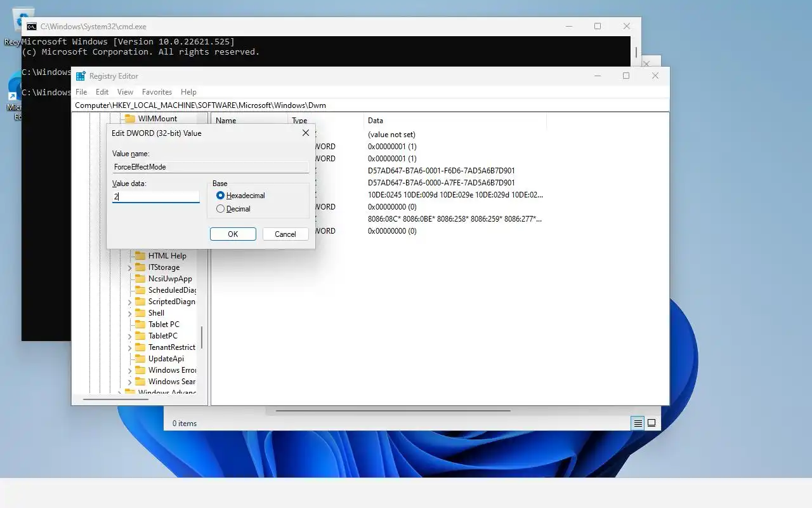Select the NcsiUwpApp folder icon
The width and height of the screenshot is (812, 508).
point(140,279)
